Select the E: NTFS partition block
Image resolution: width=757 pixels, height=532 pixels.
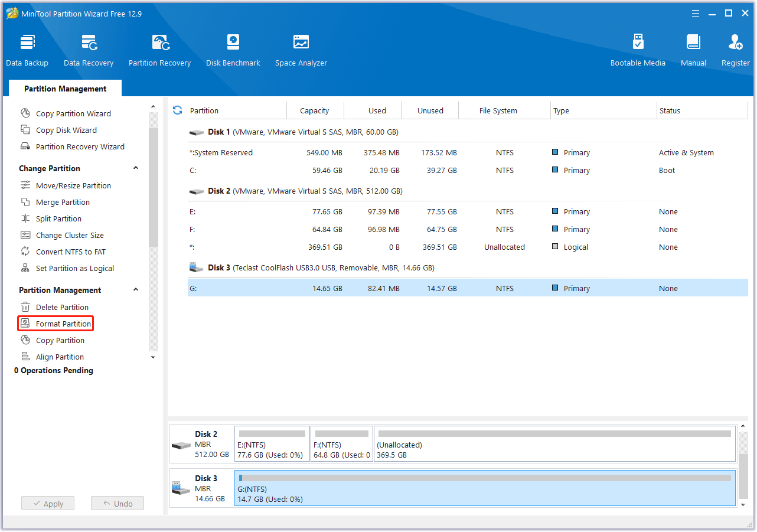pyautogui.click(x=272, y=443)
